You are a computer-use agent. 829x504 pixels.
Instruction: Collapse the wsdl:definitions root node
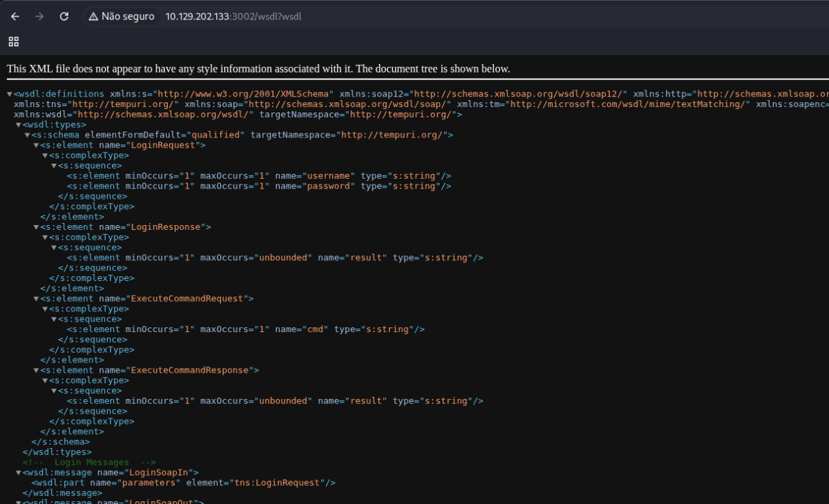(10, 94)
